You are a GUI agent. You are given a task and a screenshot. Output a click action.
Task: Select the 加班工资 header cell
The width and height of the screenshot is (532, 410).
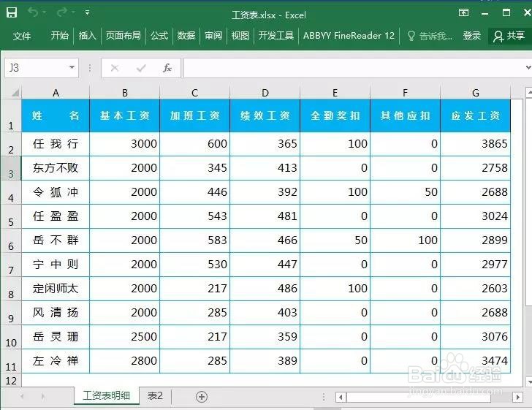(x=194, y=115)
